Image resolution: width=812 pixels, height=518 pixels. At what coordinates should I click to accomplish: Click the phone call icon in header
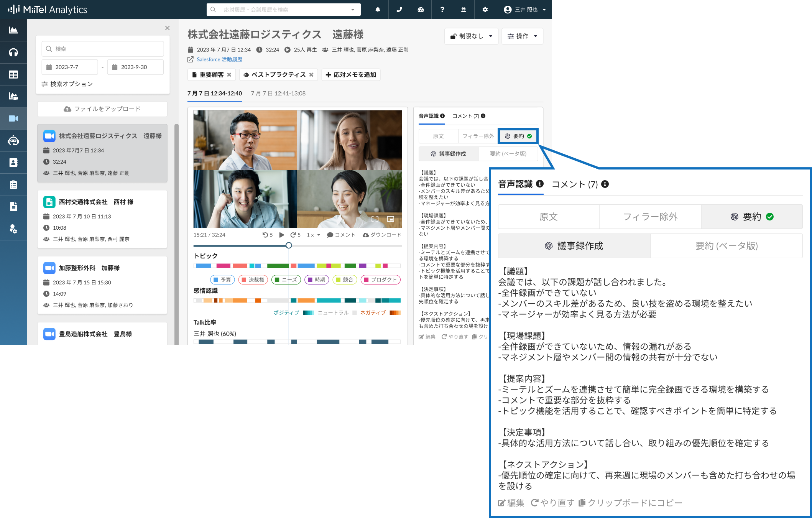pos(399,10)
